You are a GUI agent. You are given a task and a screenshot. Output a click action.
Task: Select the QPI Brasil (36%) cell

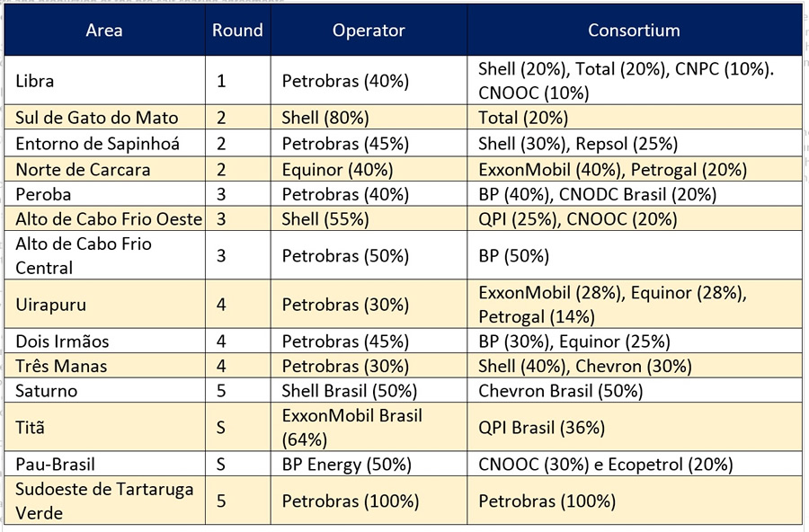(x=635, y=427)
